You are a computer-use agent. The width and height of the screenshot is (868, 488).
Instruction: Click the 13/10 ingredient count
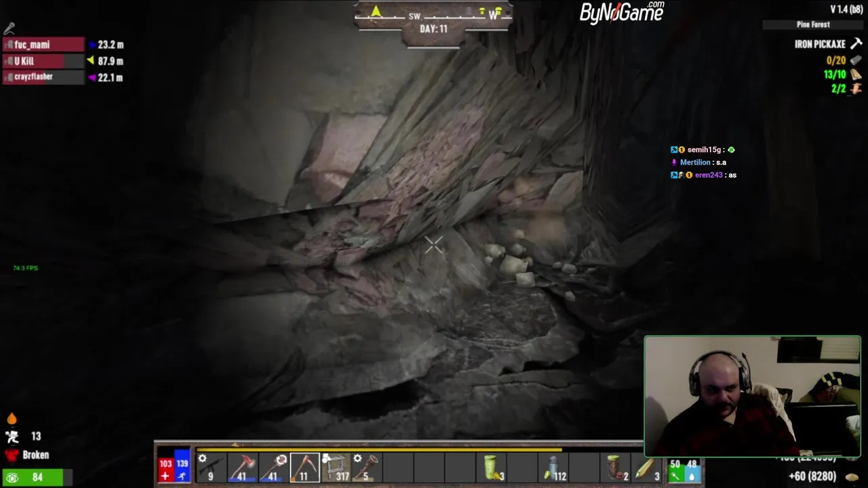pyautogui.click(x=835, y=75)
